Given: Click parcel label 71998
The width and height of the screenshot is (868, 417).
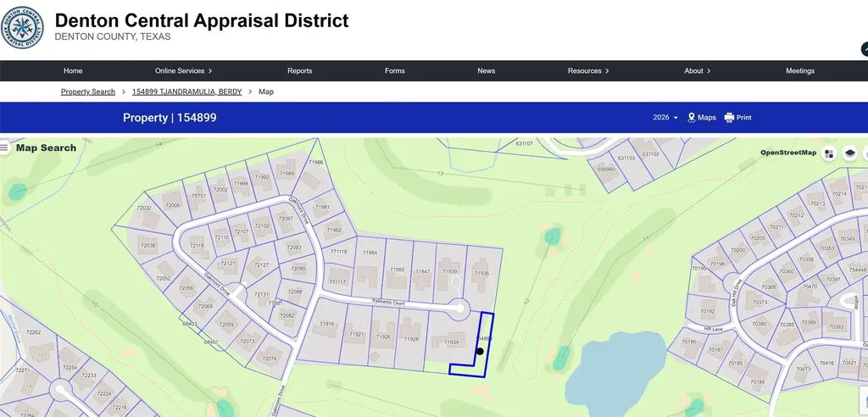Looking at the screenshot, I should [x=241, y=183].
